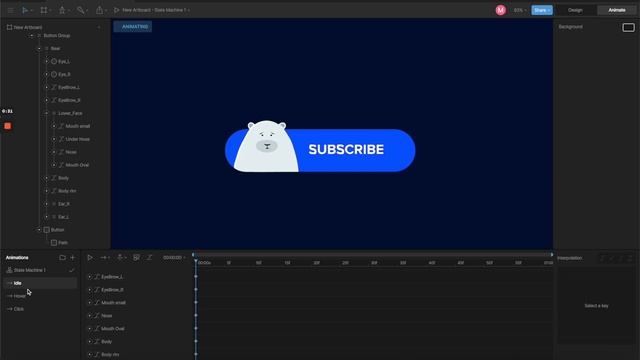Select State Machine 1 in Animations list
This screenshot has height=360, width=640.
pyautogui.click(x=30, y=270)
